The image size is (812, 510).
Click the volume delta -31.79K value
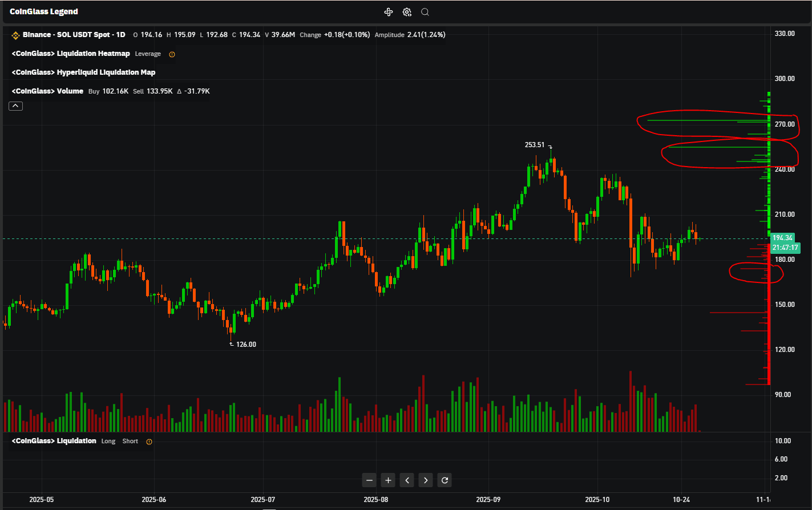(x=193, y=91)
